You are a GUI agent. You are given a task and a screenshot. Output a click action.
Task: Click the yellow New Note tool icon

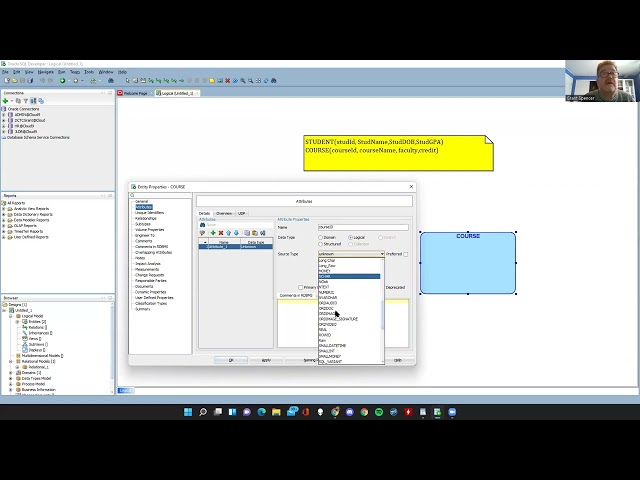(212, 81)
